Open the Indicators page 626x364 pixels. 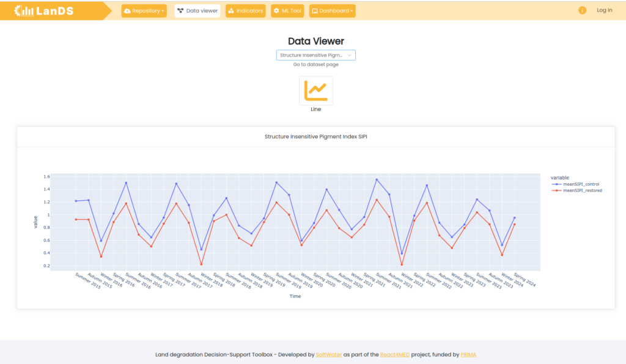246,11
